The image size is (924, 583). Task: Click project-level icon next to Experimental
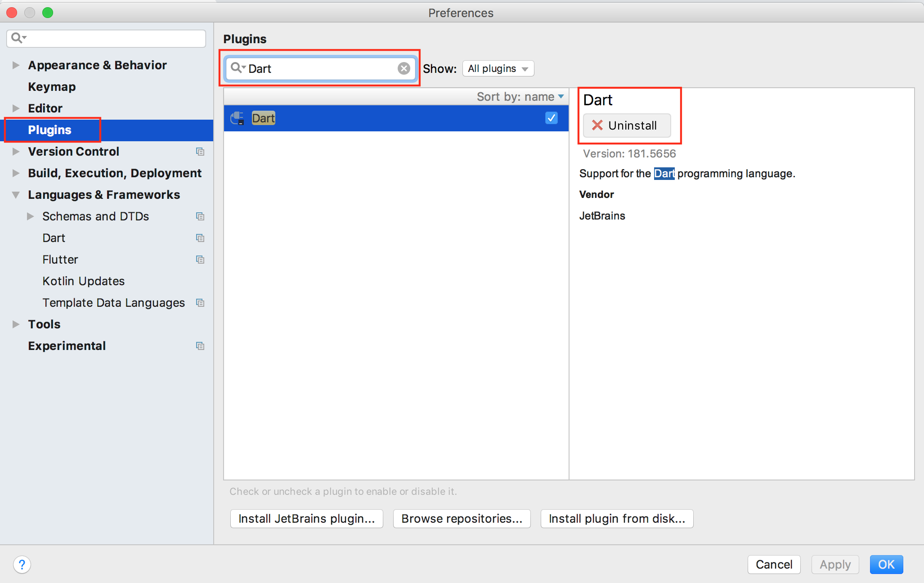point(200,346)
